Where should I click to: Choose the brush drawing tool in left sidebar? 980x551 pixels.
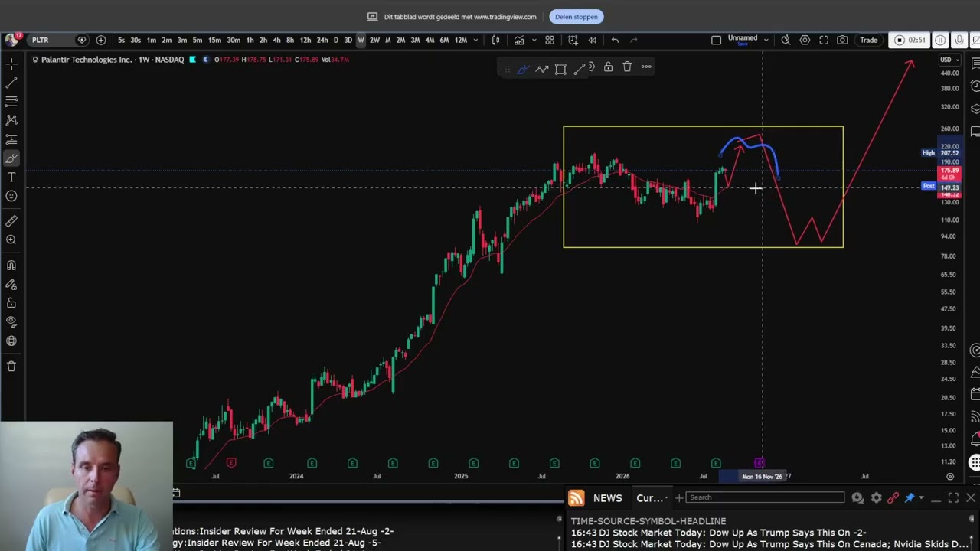click(11, 158)
